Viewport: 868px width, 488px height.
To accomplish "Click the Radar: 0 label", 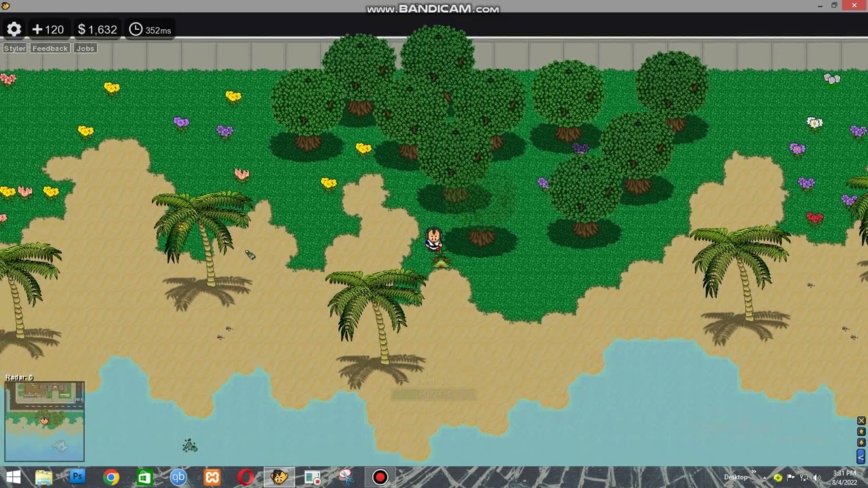I will pos(20,378).
